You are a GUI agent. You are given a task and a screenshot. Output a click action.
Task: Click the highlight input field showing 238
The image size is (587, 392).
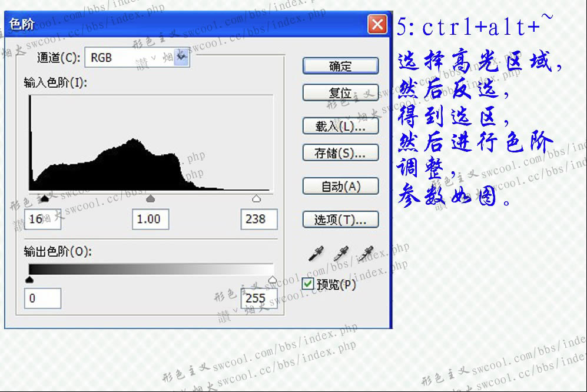click(259, 219)
